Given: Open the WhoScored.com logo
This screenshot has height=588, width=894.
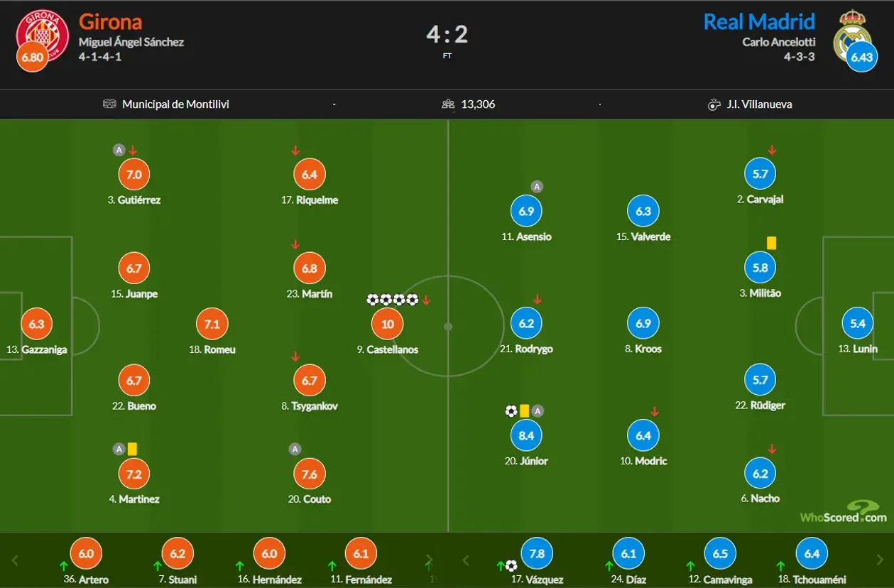Looking at the screenshot, I should tap(843, 513).
